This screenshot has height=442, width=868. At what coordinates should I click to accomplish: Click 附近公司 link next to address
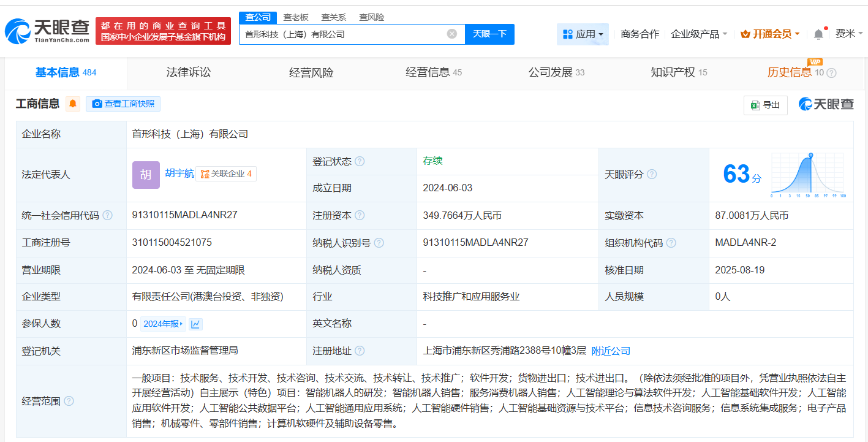pos(611,351)
